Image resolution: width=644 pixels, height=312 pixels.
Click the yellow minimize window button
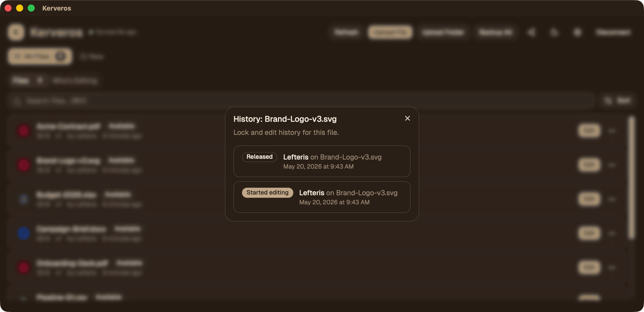[x=20, y=8]
